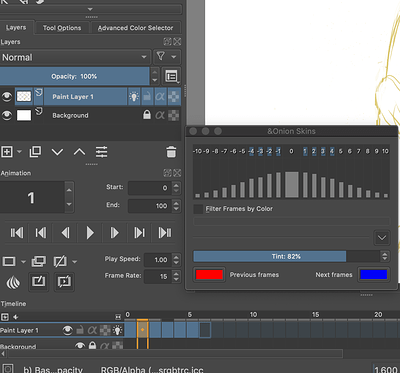Toggle alpha lock checker on Paint Layer 1

pos(174,97)
